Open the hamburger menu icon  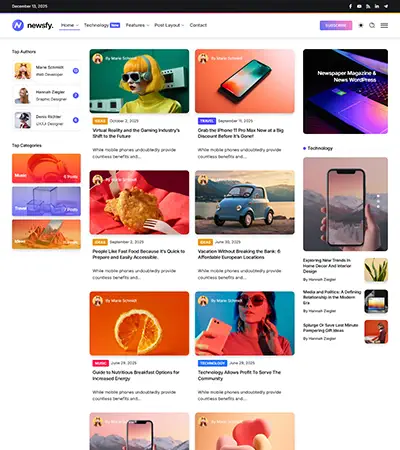point(384,25)
